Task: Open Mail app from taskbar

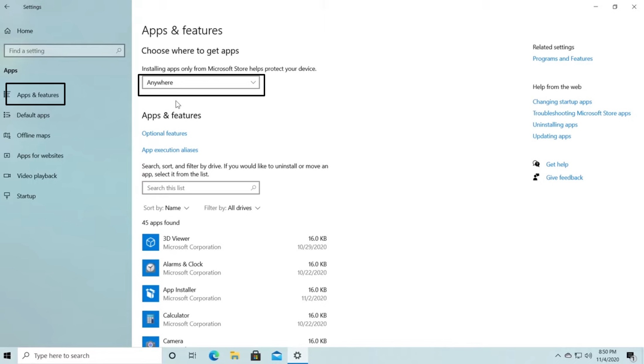Action: pyautogui.click(x=277, y=356)
